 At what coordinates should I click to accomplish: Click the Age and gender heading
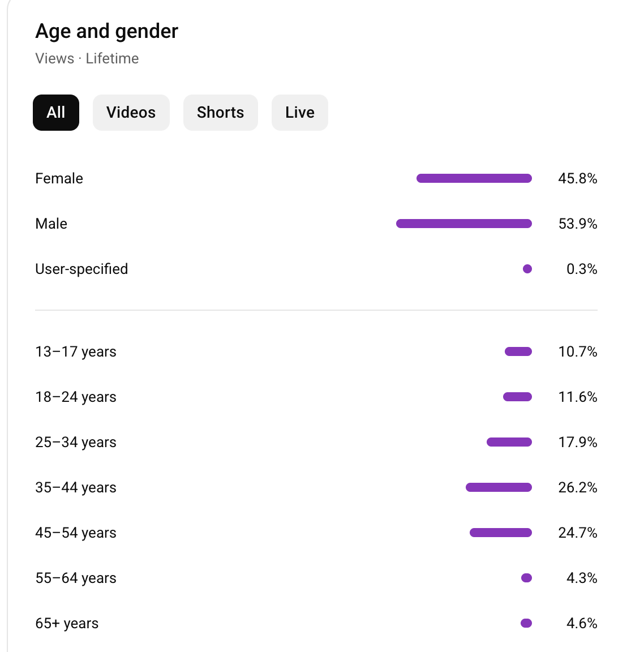[106, 31]
